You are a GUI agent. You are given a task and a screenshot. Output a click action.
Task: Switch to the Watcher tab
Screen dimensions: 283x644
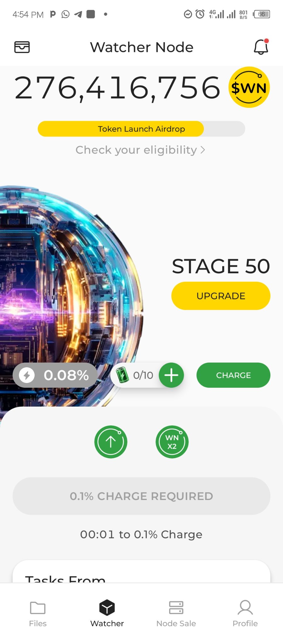[107, 614]
